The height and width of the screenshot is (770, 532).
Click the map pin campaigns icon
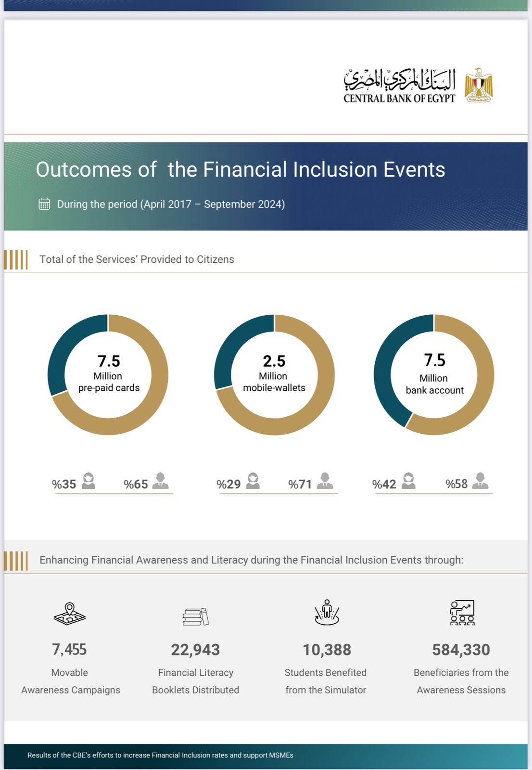tap(70, 614)
